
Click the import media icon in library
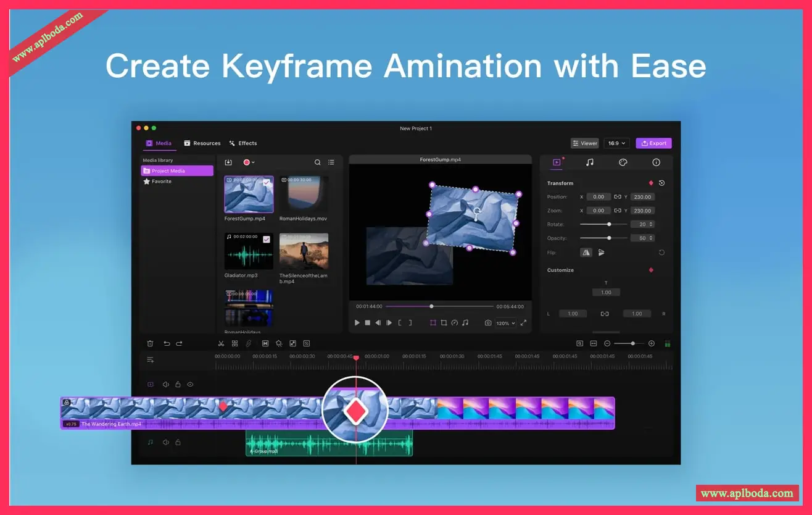(x=228, y=162)
